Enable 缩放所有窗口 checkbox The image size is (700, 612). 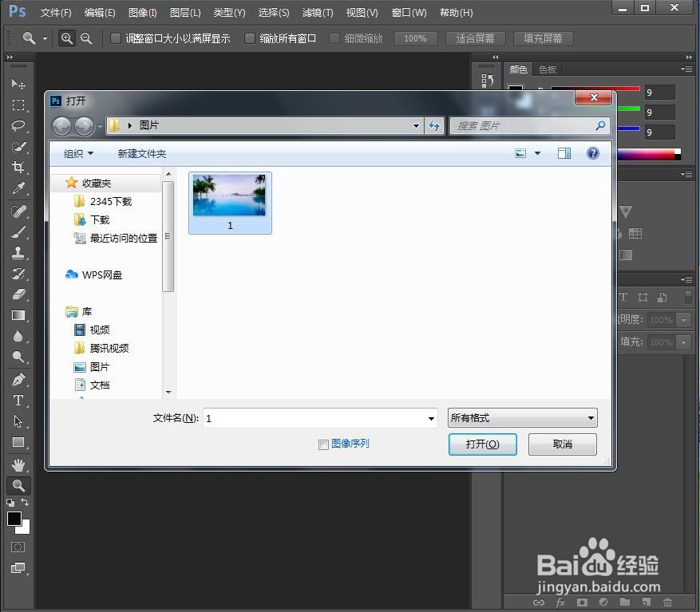tap(250, 38)
